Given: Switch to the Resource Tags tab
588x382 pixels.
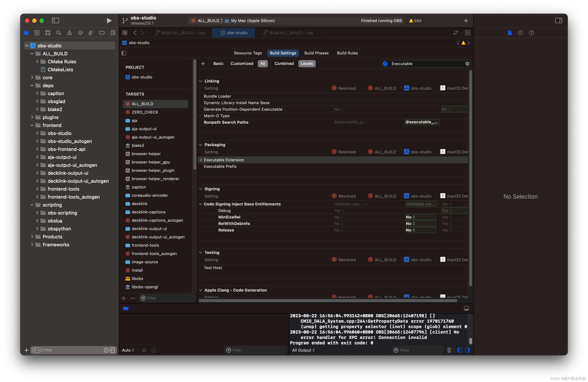Looking at the screenshot, I should point(248,53).
